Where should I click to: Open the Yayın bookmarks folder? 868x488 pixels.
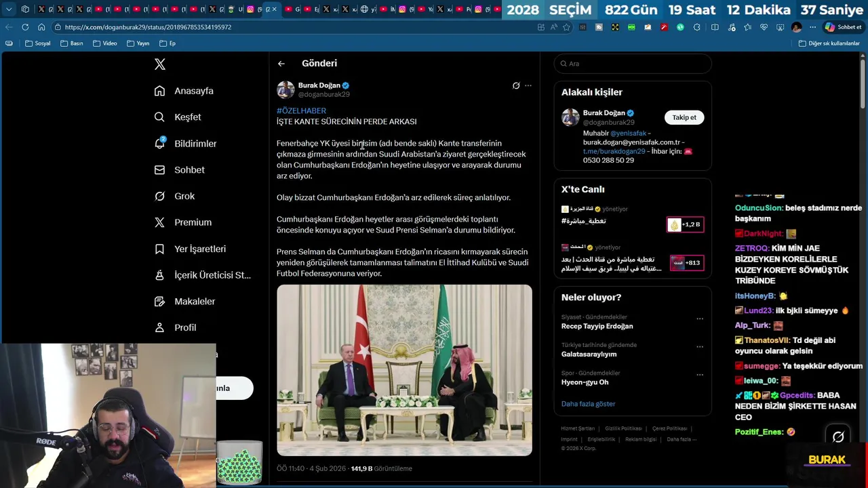point(138,43)
